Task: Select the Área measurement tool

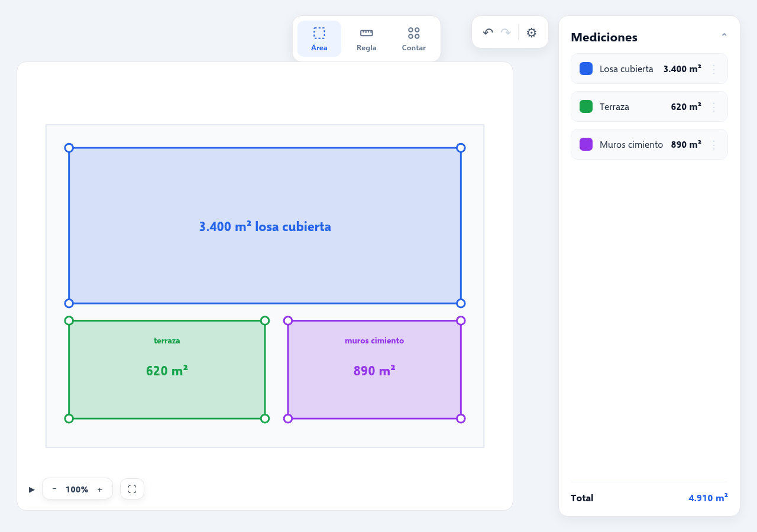Action: [x=319, y=39]
